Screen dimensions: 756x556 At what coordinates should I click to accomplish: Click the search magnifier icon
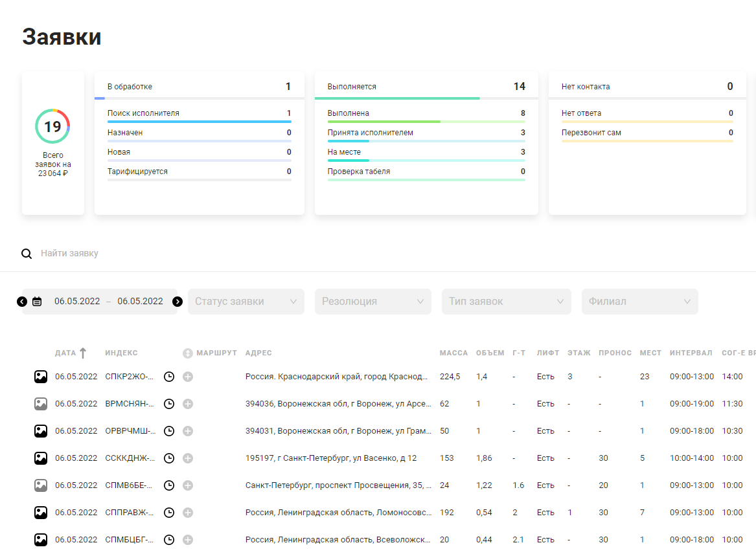(x=27, y=254)
